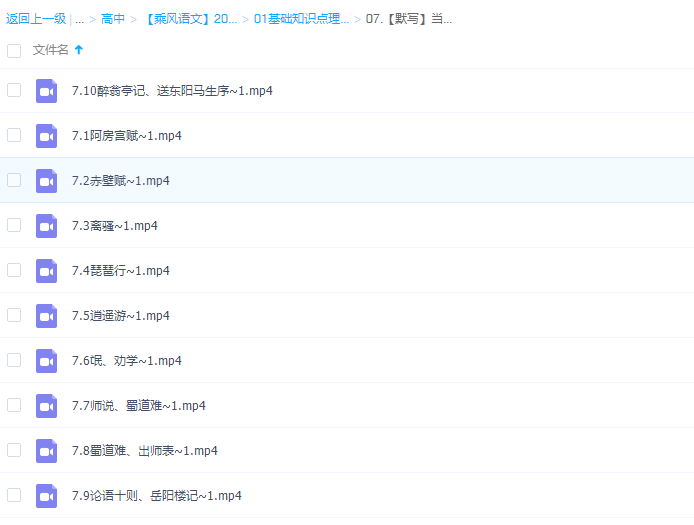Tick the checkbox for 7.8蜀道难、出师表

pyautogui.click(x=14, y=450)
